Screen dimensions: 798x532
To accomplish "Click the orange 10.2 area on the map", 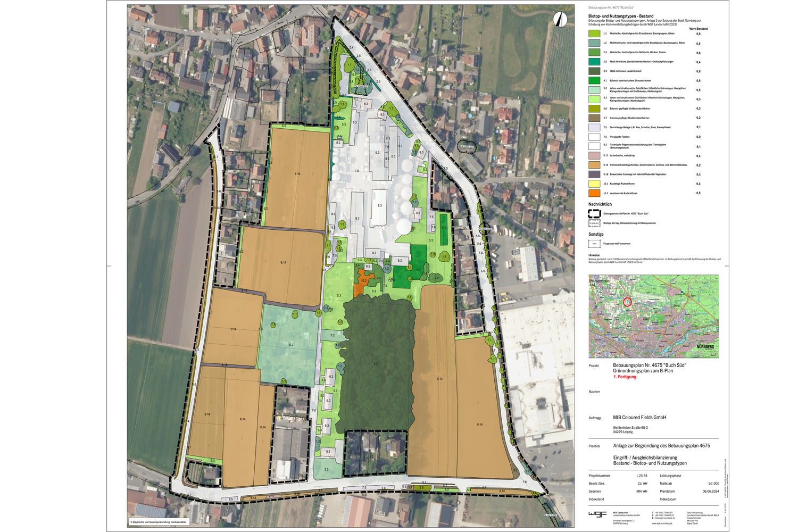I will coord(362,282).
